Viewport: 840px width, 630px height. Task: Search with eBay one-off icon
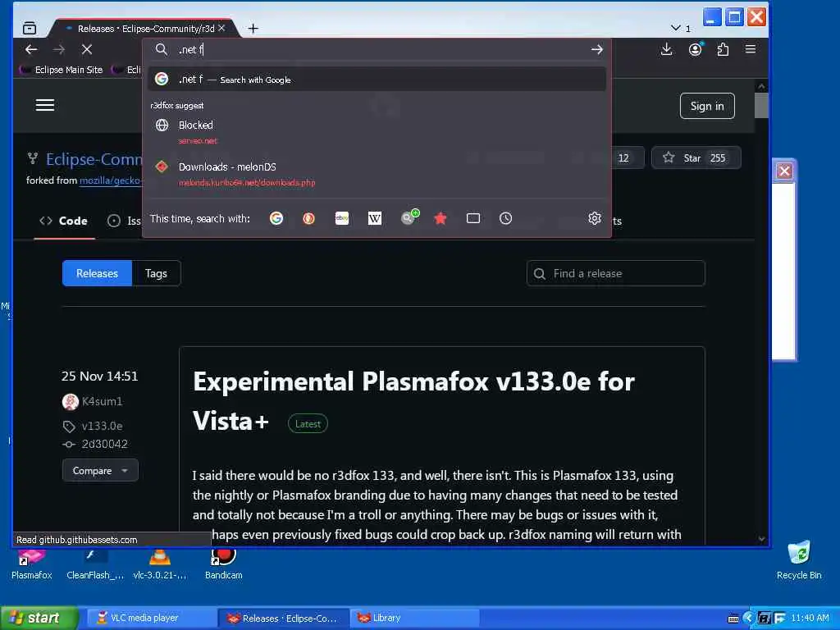[x=342, y=218]
